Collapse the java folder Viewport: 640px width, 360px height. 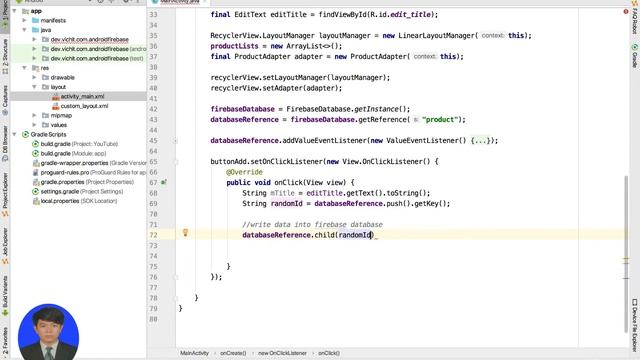click(x=24, y=30)
